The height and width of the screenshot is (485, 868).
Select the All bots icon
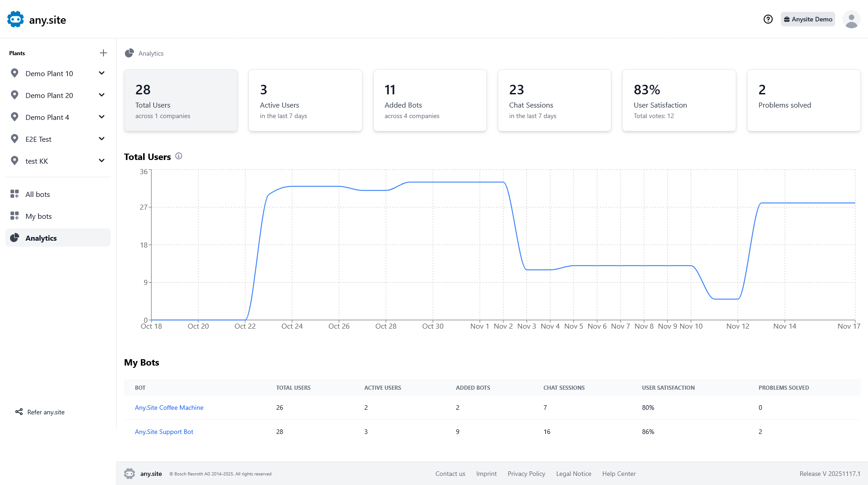pos(14,194)
